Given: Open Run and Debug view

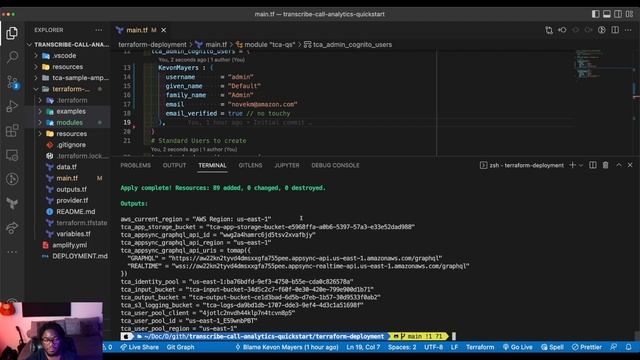Looking at the screenshot, I should 12,106.
